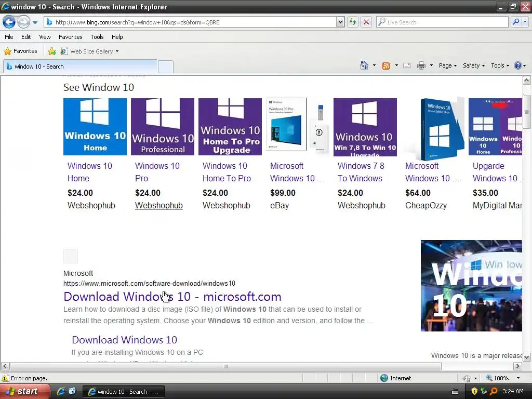Click the Home icon in command bar
This screenshot has height=399, width=532.
pos(364,65)
